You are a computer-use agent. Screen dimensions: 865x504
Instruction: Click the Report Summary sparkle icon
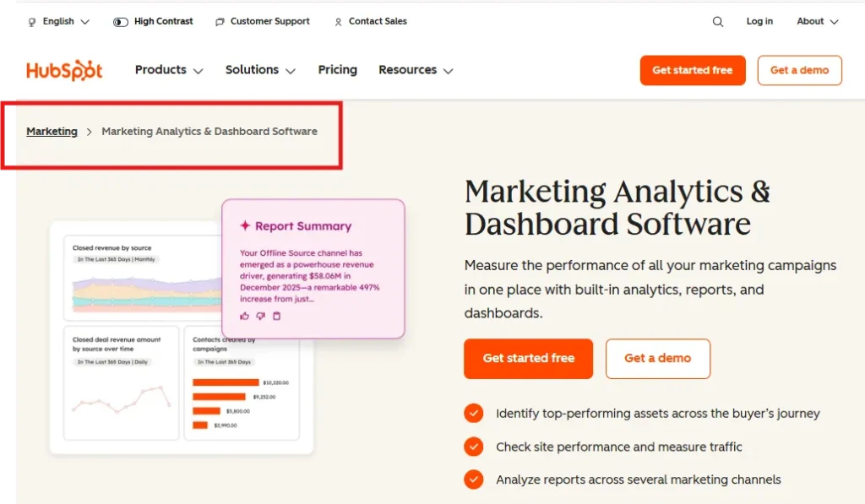pos(245,225)
